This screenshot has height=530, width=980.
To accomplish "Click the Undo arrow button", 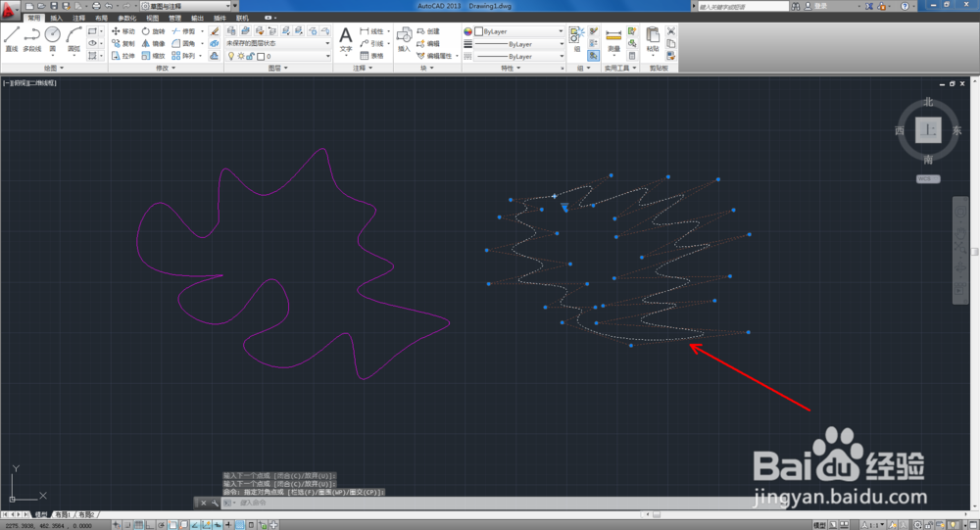I will pos(109,6).
